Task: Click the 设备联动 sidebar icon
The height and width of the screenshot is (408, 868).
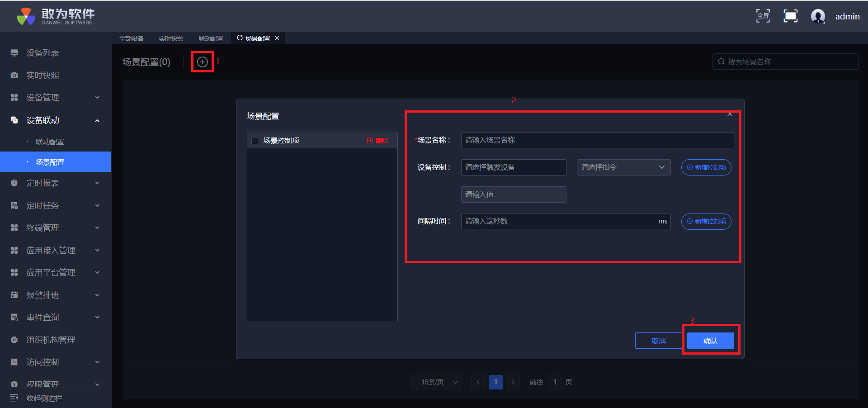Action: tap(14, 120)
